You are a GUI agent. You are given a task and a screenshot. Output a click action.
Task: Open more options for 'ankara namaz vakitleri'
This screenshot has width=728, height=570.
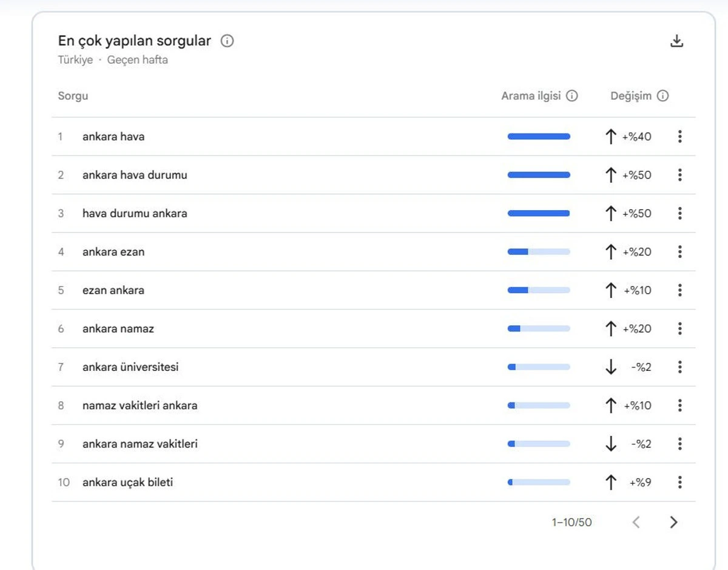(679, 444)
